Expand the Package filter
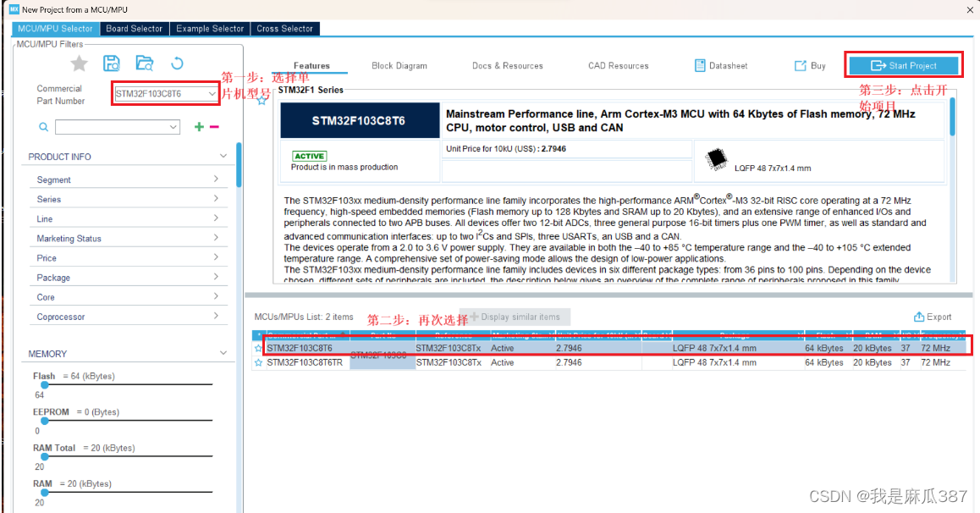This screenshot has height=513, width=980. pos(216,278)
